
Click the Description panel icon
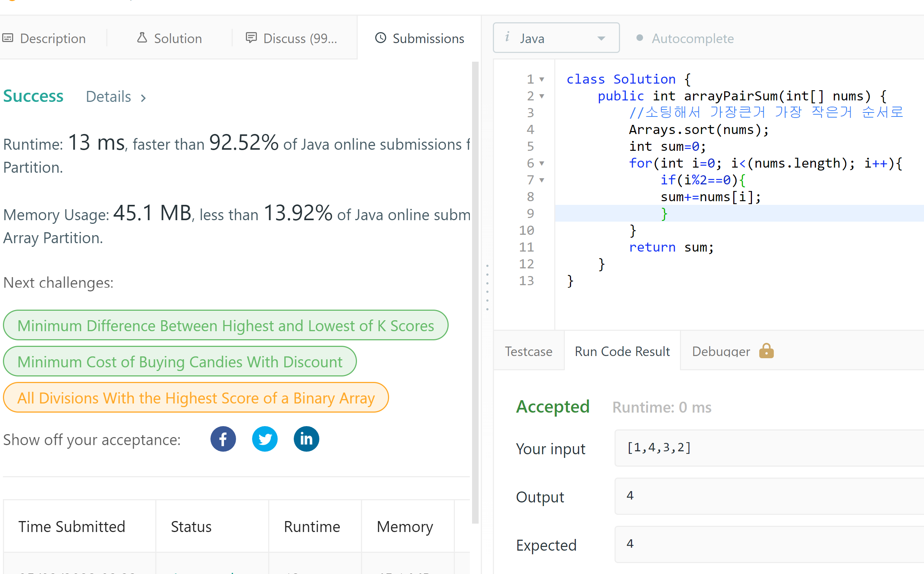click(8, 38)
